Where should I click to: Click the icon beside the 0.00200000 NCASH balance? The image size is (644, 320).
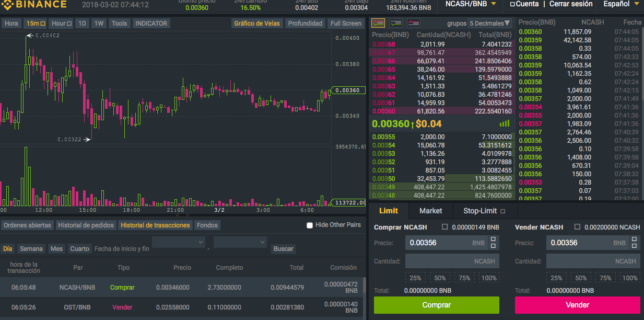577,227
